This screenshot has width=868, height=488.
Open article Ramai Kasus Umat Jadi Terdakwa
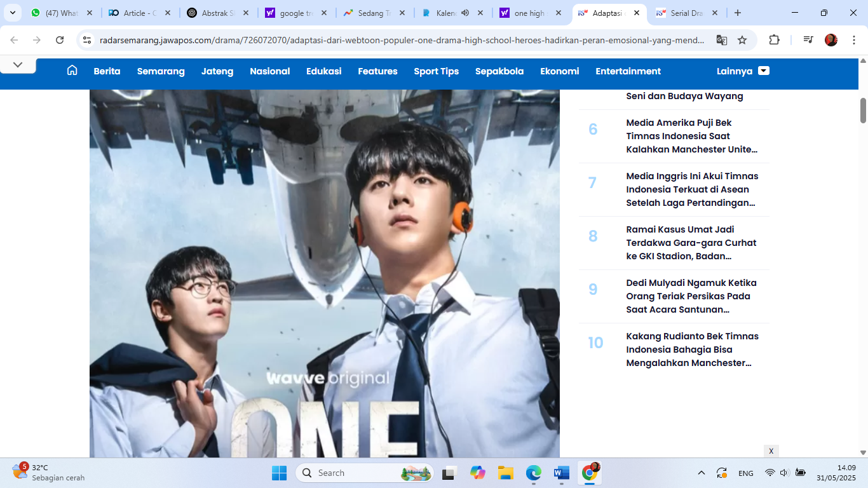(x=691, y=243)
